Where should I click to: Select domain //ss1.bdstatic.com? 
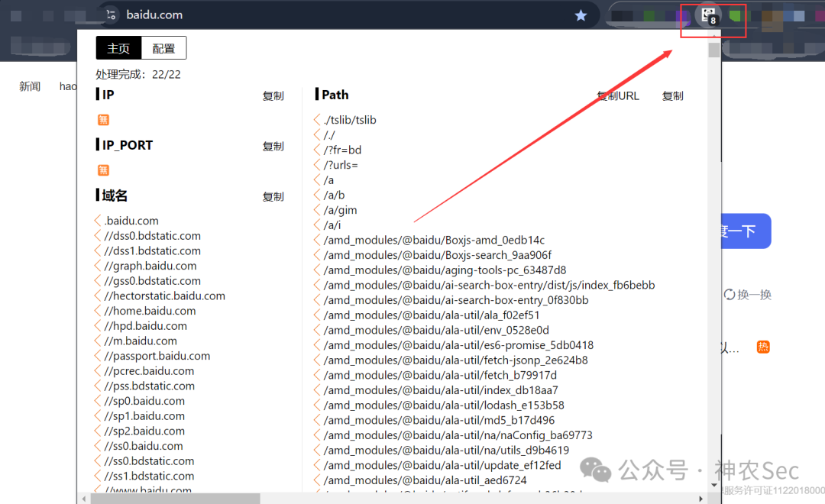click(x=149, y=476)
